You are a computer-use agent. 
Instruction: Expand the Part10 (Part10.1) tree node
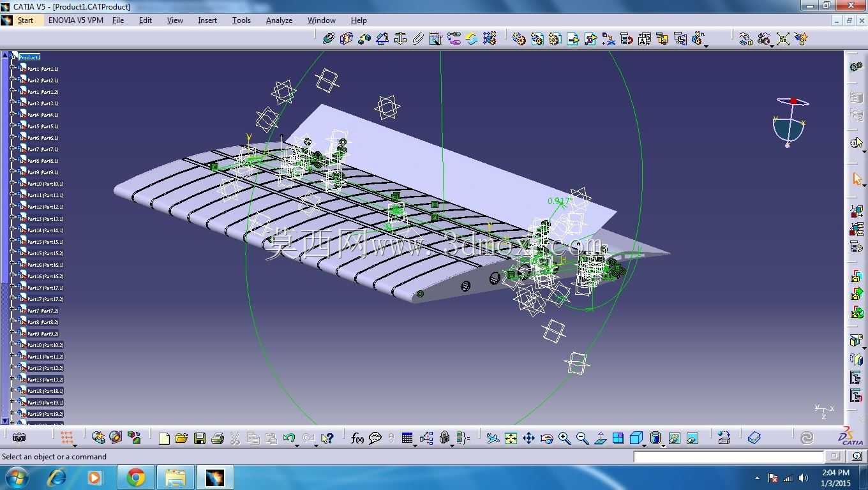coord(12,184)
